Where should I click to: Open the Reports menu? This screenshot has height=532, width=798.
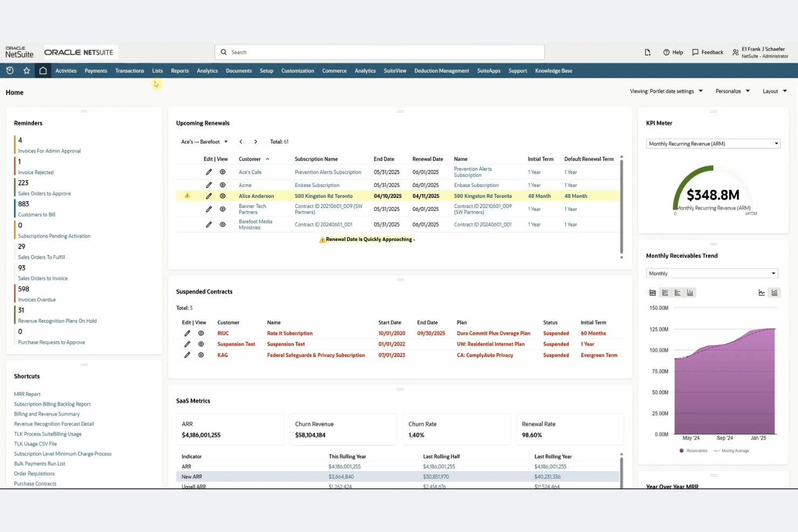(x=180, y=70)
